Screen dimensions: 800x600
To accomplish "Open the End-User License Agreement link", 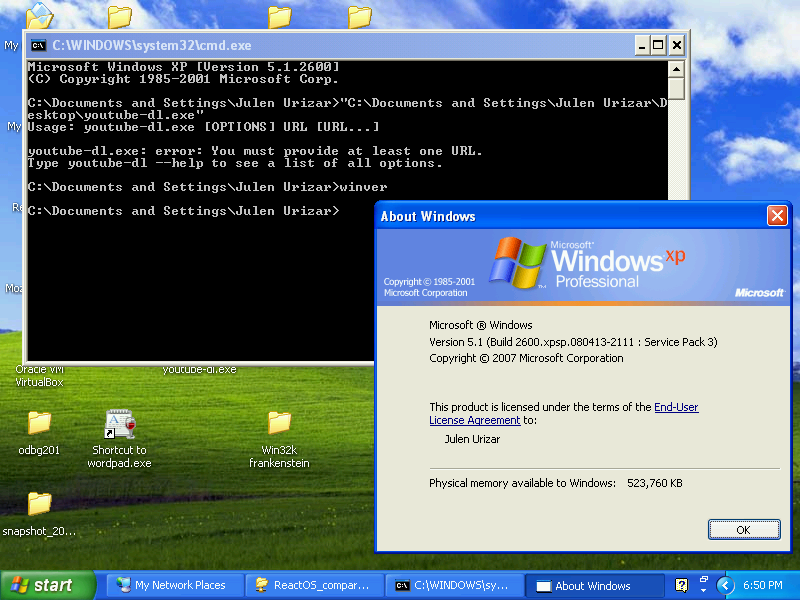I will click(x=676, y=407).
